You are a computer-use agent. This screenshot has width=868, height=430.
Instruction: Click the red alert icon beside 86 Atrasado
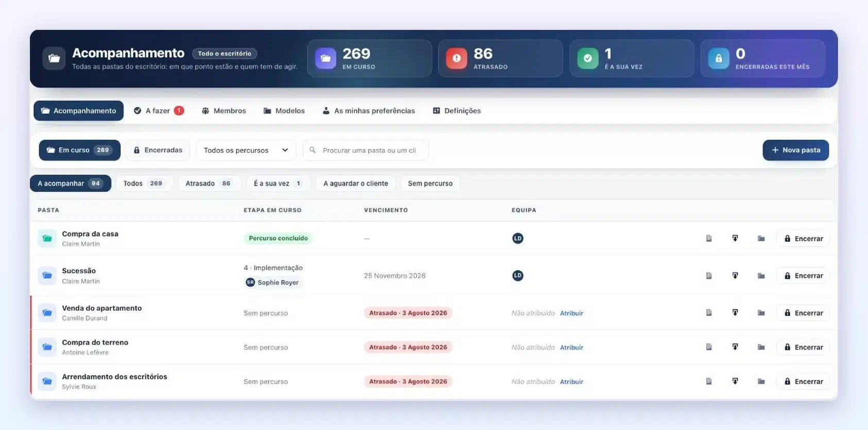(456, 58)
